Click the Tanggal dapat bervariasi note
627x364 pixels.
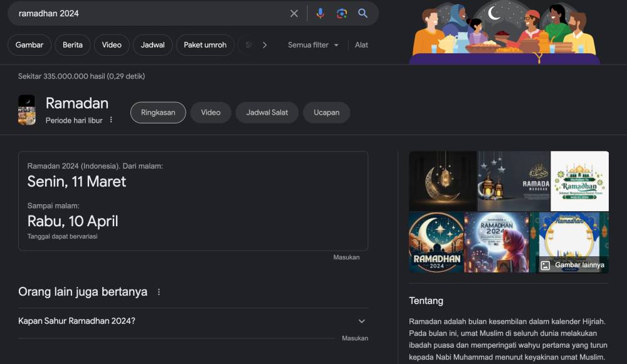[62, 237]
